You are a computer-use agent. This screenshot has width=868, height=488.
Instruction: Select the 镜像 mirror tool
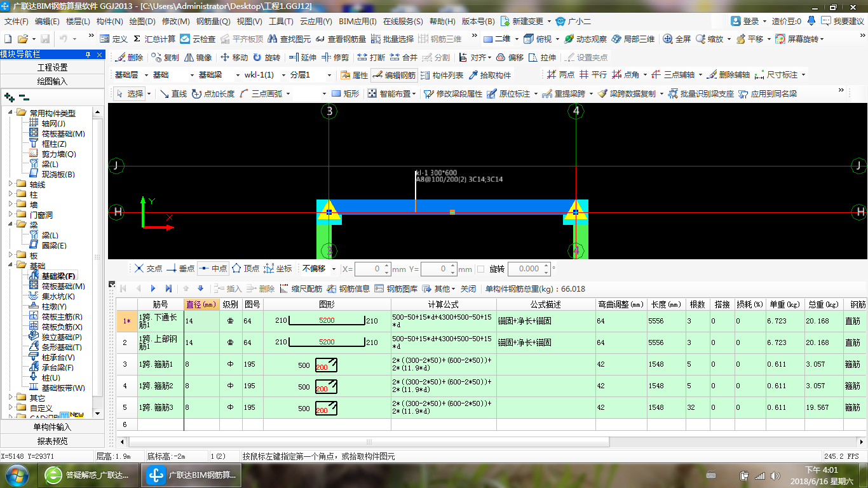[198, 57]
